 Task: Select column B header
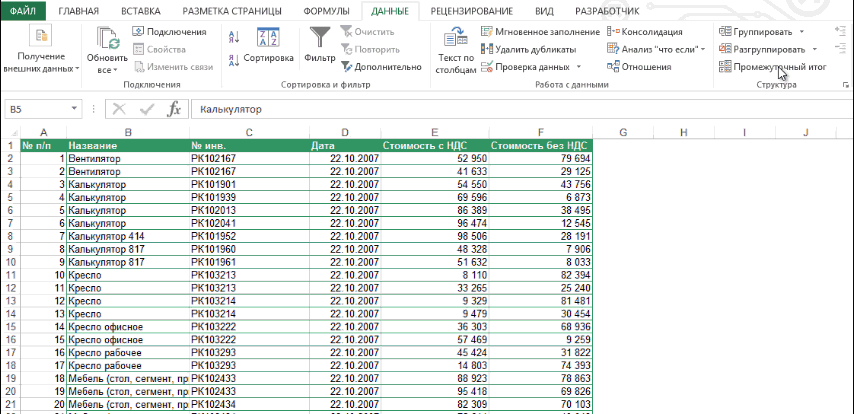tap(128, 132)
